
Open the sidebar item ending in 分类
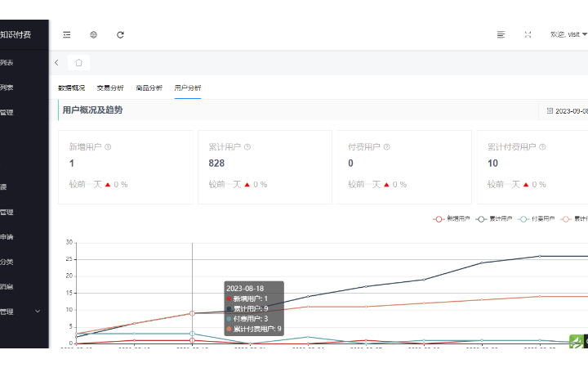tap(7, 262)
